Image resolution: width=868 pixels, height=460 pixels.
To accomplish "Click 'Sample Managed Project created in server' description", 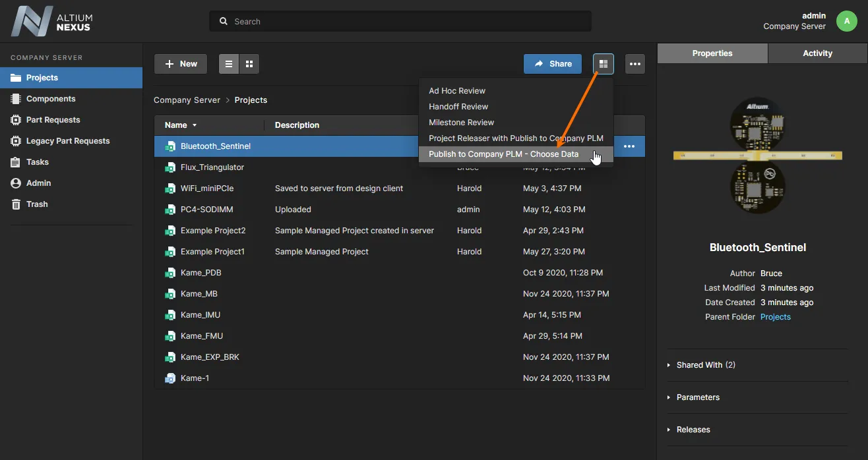I will (354, 231).
